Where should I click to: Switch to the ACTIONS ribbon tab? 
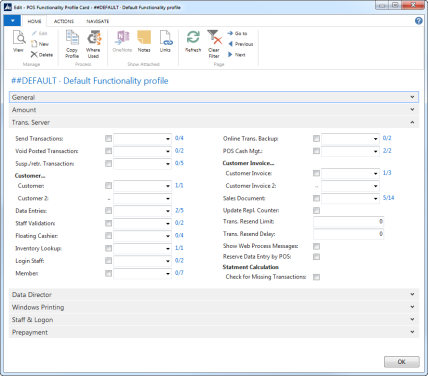64,21
